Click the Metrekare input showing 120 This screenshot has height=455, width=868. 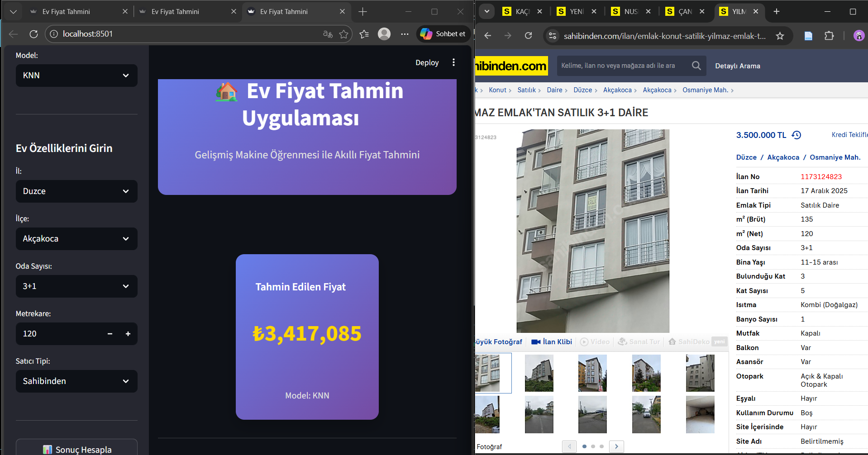[59, 334]
